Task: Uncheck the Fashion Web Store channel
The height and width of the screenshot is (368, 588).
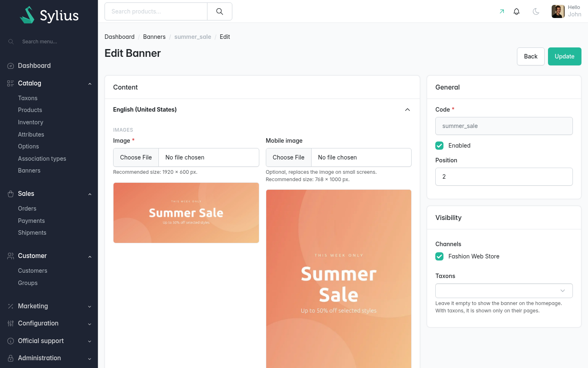Action: point(439,256)
